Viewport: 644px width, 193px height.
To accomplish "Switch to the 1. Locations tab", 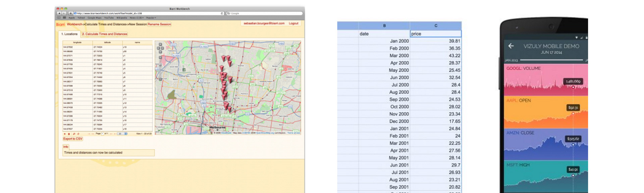I will (69, 34).
